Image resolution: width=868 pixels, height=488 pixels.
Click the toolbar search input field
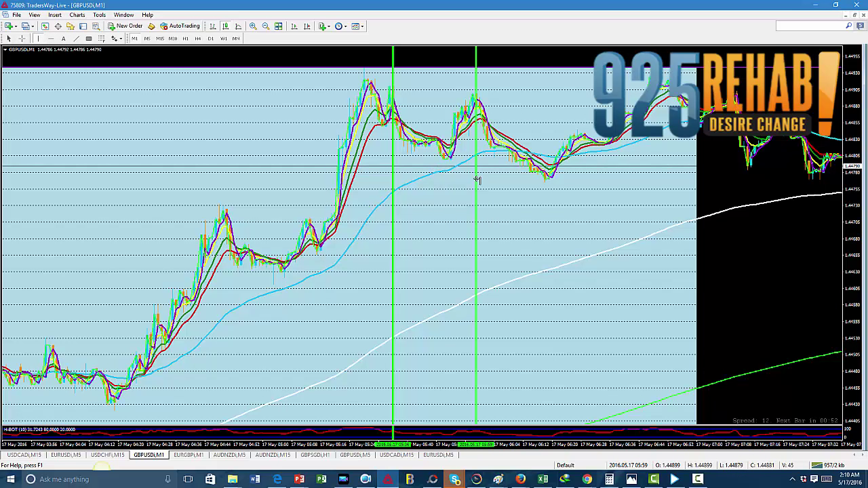pos(814,26)
